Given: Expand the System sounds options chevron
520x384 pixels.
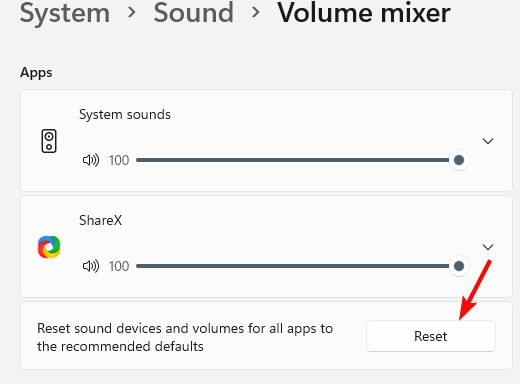Looking at the screenshot, I should (x=488, y=141).
